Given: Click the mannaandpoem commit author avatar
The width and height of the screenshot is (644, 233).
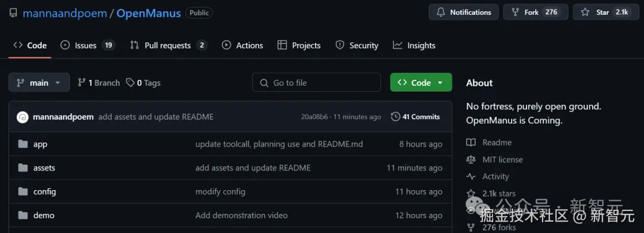Looking at the screenshot, I should (x=22, y=117).
